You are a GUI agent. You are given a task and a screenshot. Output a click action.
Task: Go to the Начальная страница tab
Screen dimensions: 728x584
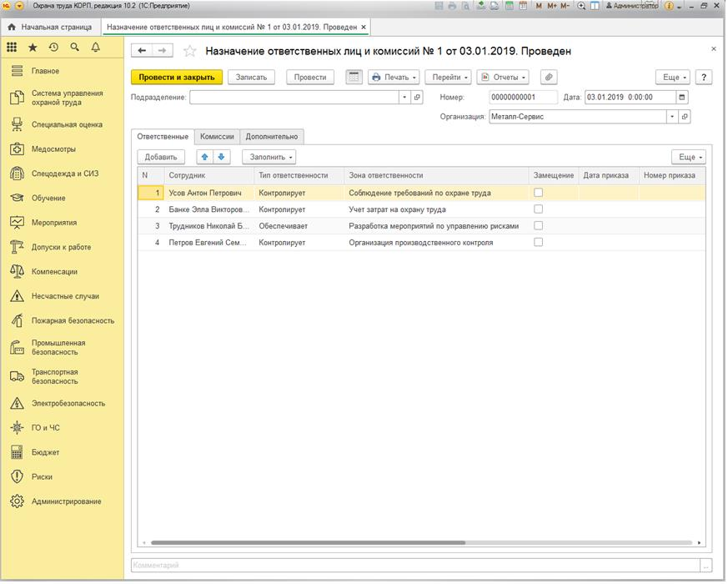pyautogui.click(x=50, y=27)
